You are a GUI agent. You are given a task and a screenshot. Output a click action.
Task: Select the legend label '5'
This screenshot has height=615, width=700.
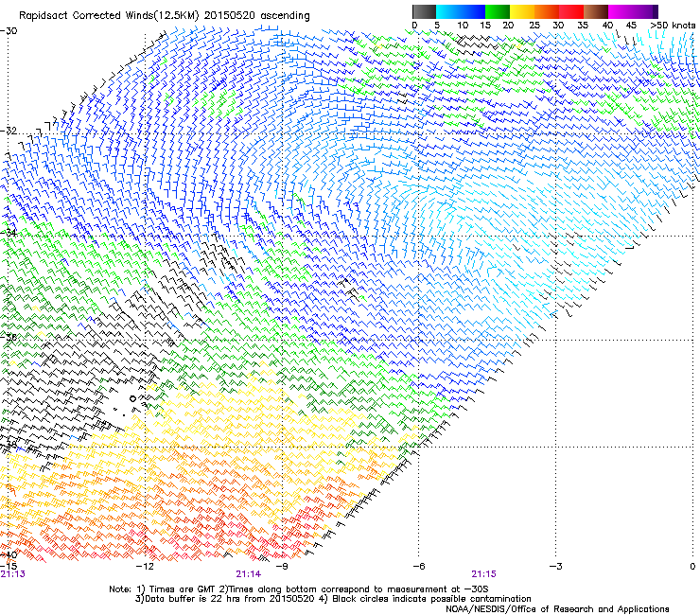point(437,25)
